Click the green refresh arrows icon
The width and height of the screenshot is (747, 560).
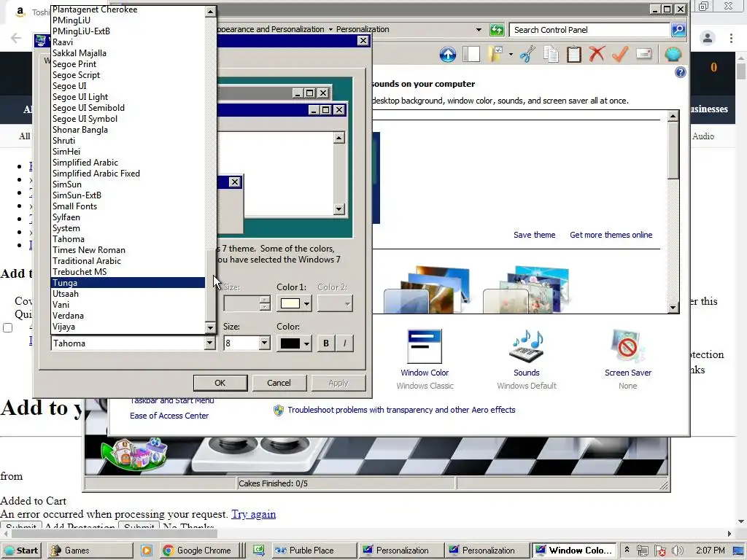pos(497,29)
